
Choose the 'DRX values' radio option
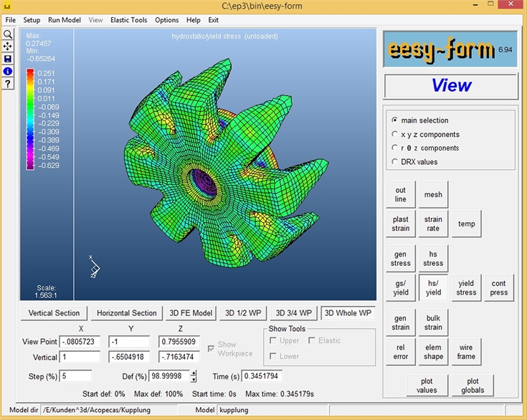[x=395, y=162]
